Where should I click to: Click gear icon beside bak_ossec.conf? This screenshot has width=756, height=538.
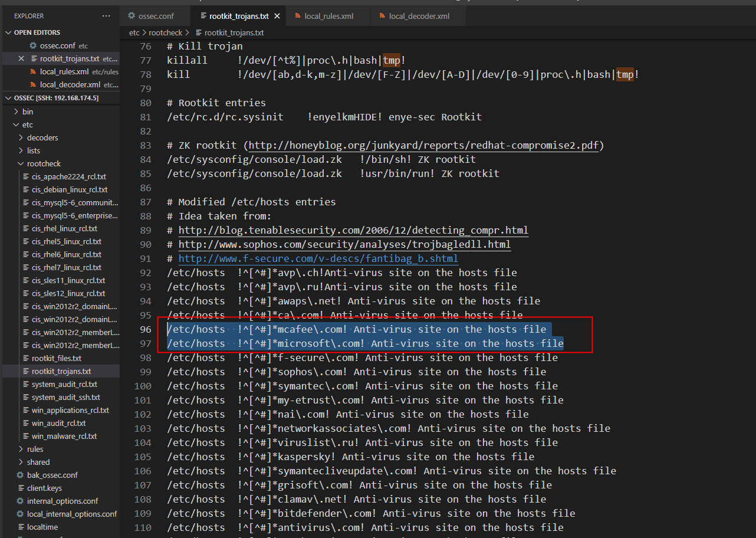21,475
